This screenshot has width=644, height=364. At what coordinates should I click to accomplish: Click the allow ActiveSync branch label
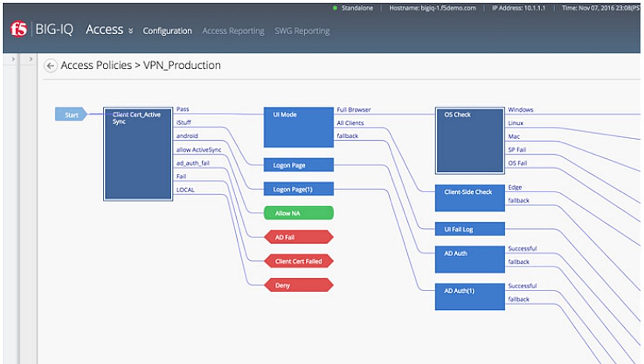pos(199,149)
